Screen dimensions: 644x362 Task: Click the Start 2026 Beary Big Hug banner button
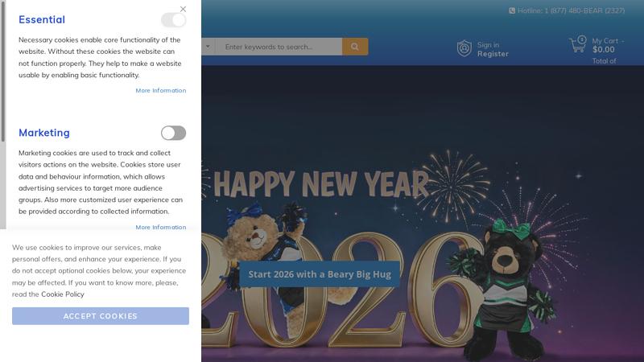pyautogui.click(x=320, y=274)
